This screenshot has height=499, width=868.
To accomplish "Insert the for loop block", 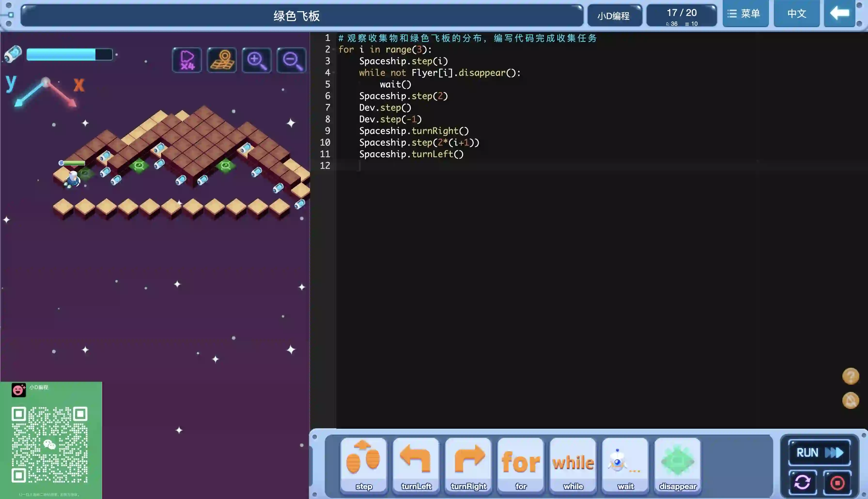I will [521, 464].
